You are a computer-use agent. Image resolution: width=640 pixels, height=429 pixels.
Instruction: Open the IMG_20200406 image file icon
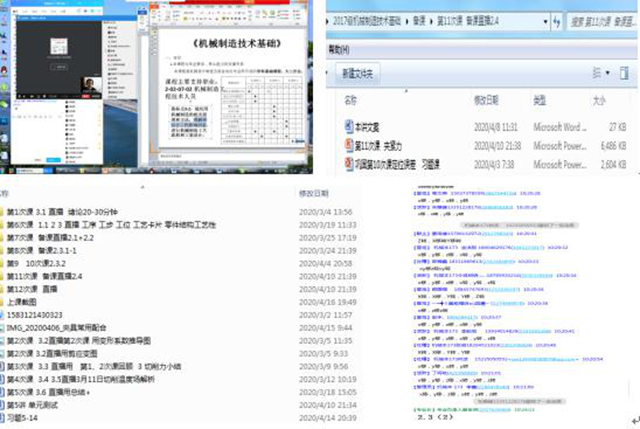pos(5,327)
